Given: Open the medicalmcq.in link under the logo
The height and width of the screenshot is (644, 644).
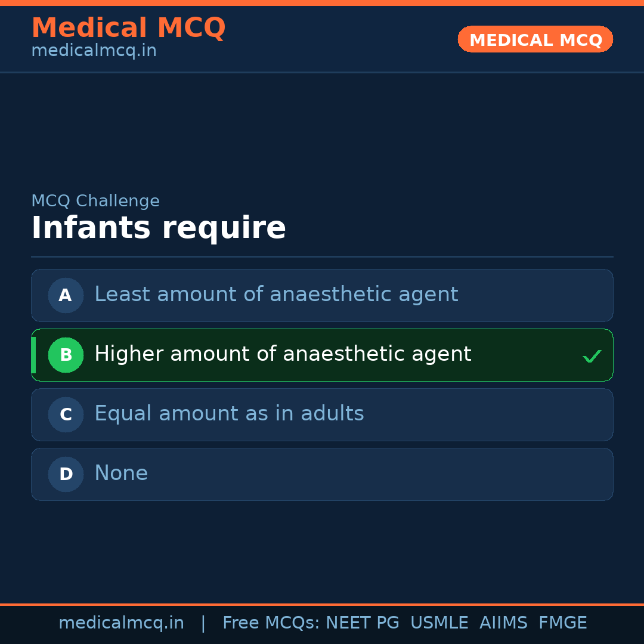Looking at the screenshot, I should pyautogui.click(x=94, y=50).
